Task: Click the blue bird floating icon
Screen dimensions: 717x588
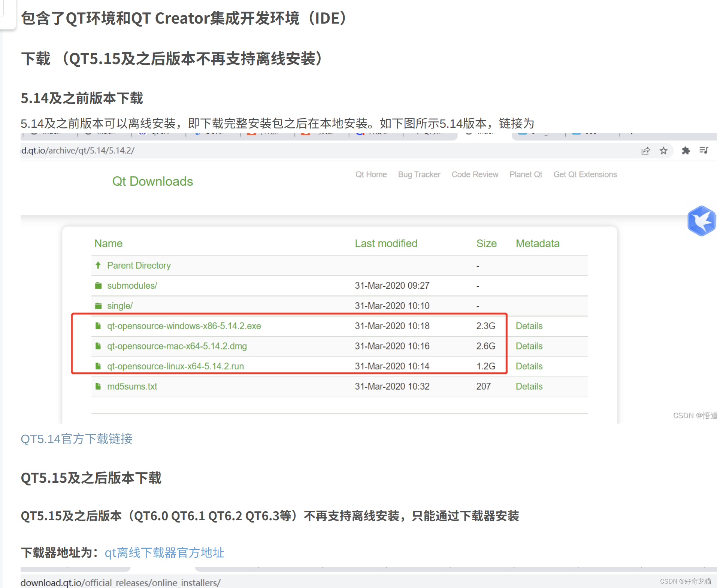Action: tap(702, 221)
